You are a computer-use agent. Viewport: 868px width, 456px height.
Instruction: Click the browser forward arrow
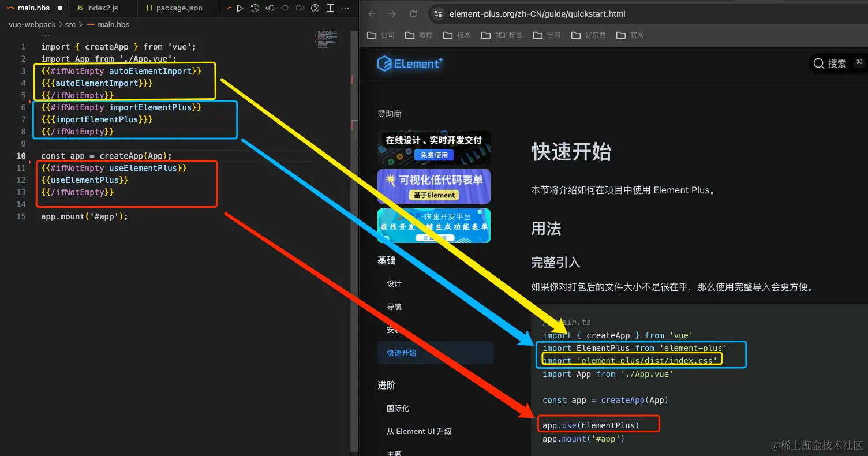392,14
